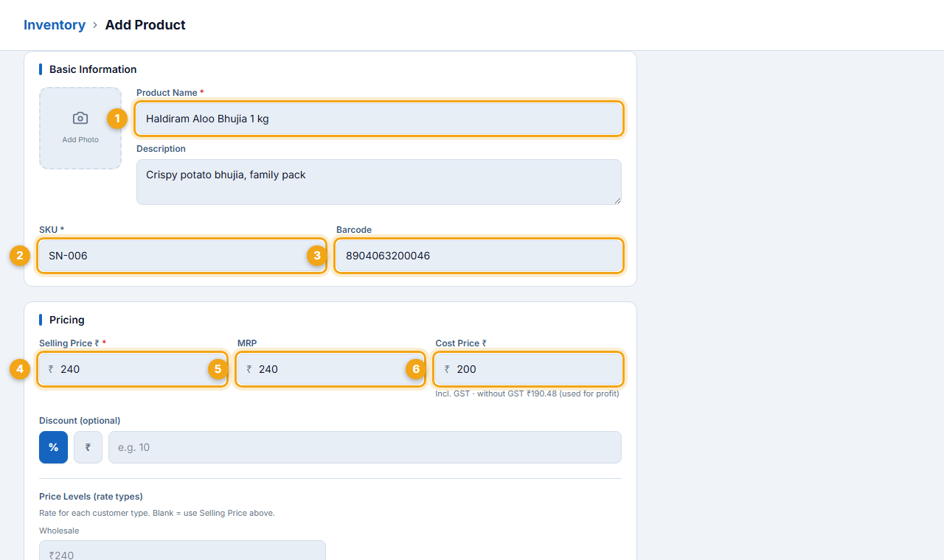The width and height of the screenshot is (944, 560).
Task: Click the Wholesale price level field
Action: click(x=182, y=550)
